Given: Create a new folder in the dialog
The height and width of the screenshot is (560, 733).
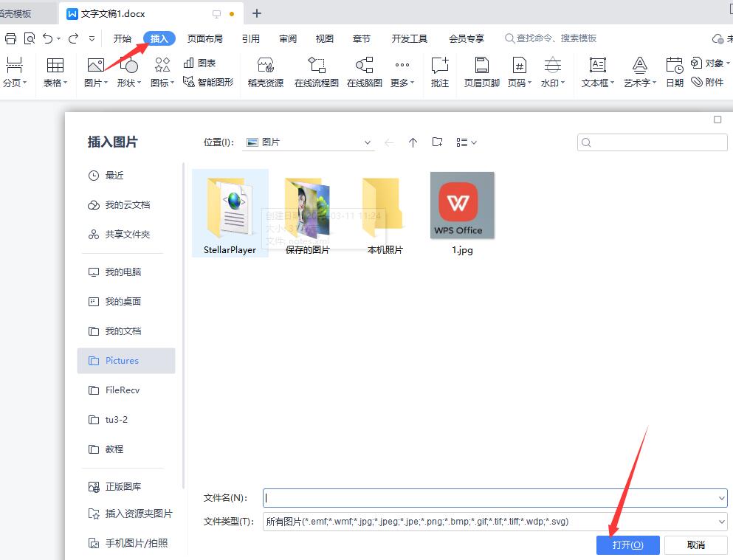Looking at the screenshot, I should [437, 142].
